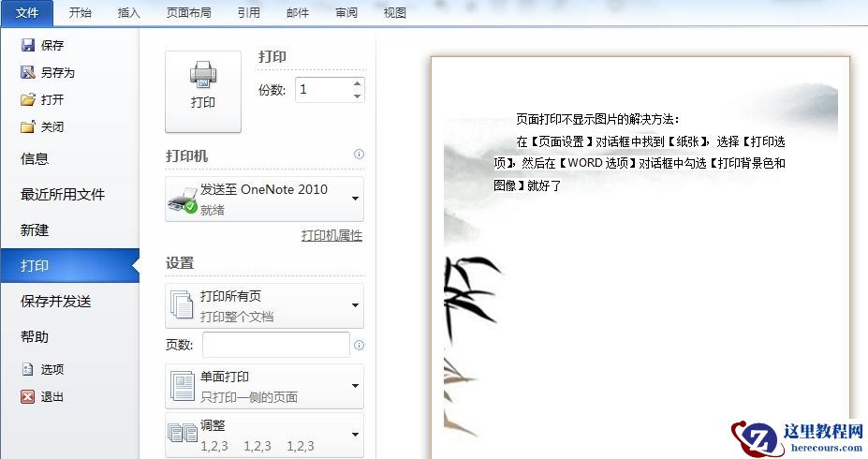This screenshot has height=459, width=868.
Task: Switch to the 开始 tab
Action: (80, 13)
